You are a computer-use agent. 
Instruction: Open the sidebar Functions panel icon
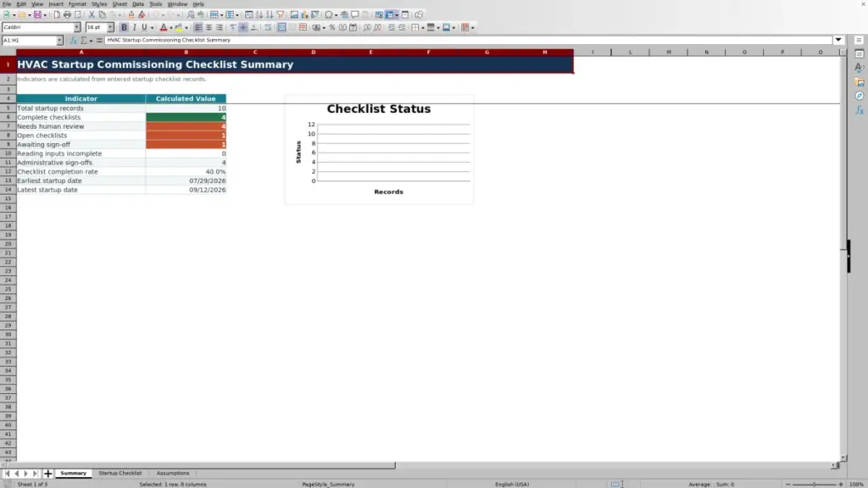(x=860, y=110)
